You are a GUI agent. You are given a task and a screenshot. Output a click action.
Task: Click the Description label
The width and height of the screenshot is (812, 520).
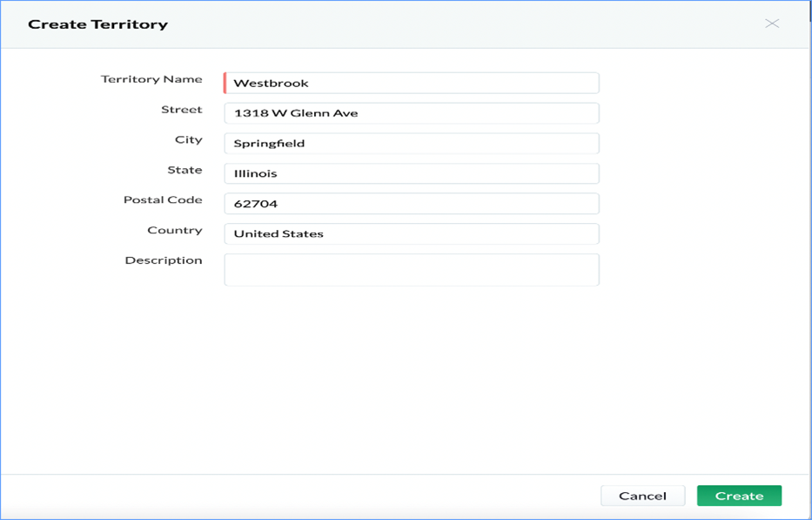click(164, 260)
